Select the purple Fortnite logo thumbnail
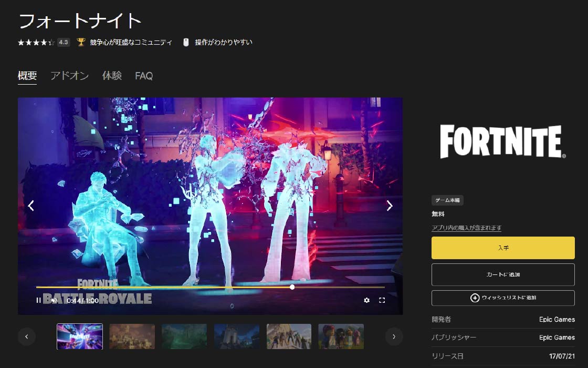588x368 pixels. pyautogui.click(x=79, y=336)
